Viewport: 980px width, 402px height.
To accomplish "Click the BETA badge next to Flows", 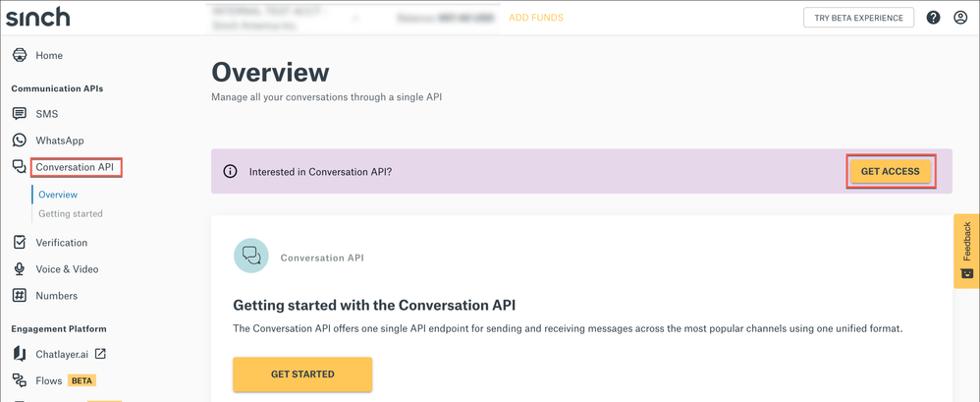I will [82, 380].
